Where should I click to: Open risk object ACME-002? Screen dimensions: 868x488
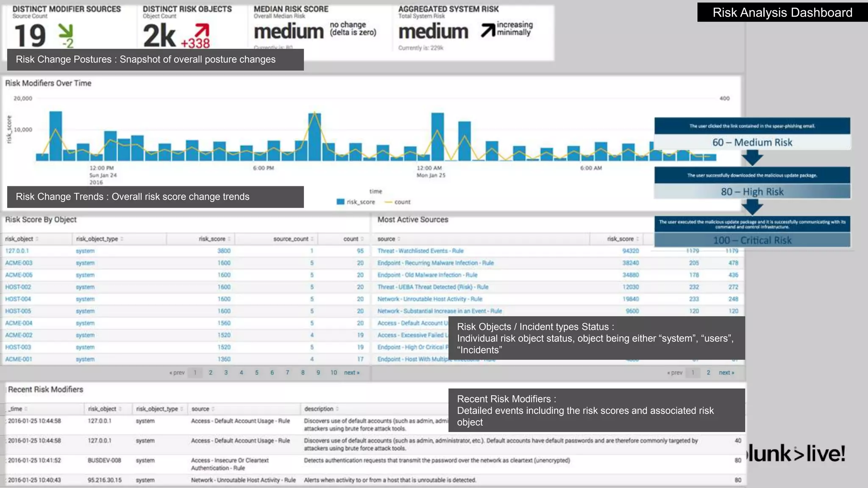(19, 335)
